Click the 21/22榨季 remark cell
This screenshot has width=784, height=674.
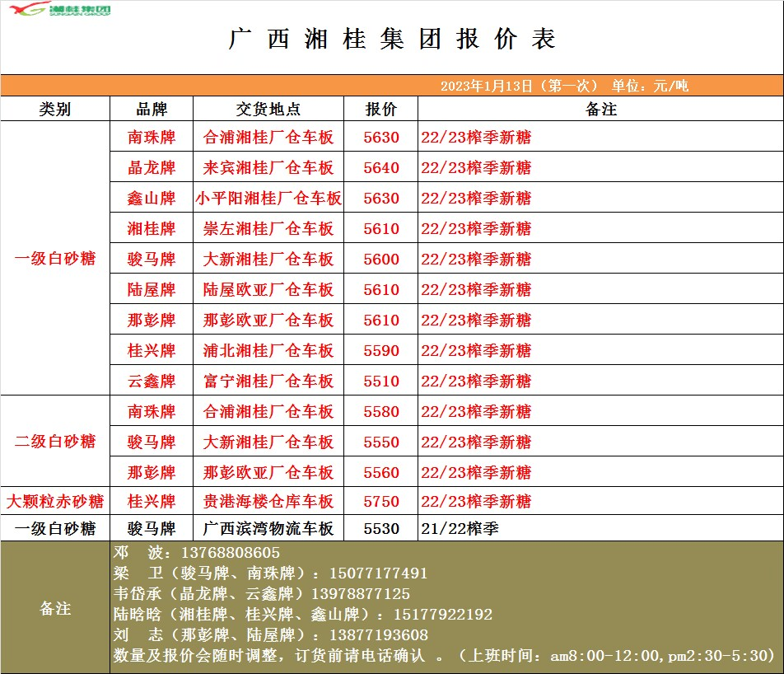(460, 528)
